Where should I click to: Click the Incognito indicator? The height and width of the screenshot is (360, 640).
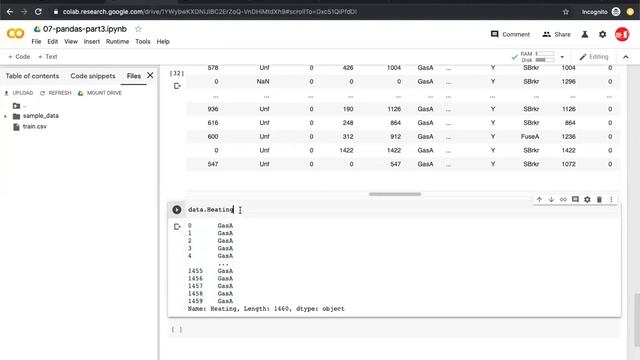[x=601, y=12]
